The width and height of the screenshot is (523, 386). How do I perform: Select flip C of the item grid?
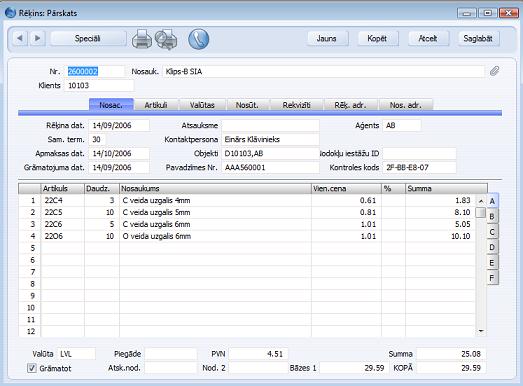point(492,232)
